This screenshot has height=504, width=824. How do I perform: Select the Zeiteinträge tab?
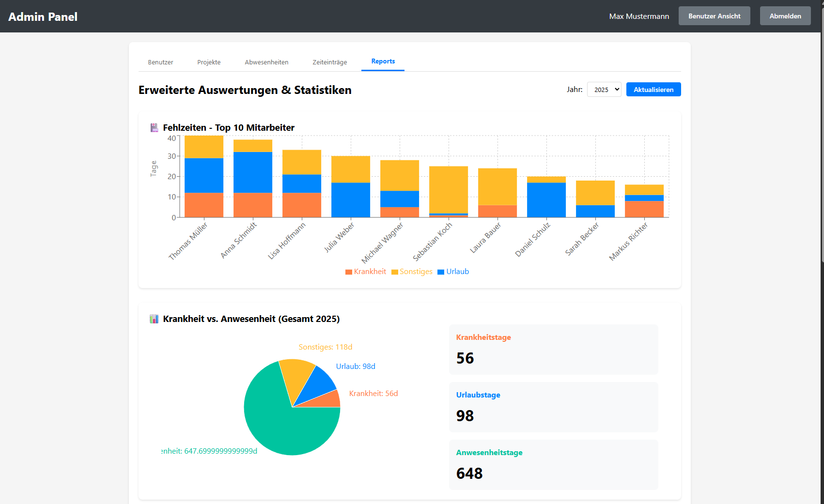(329, 62)
